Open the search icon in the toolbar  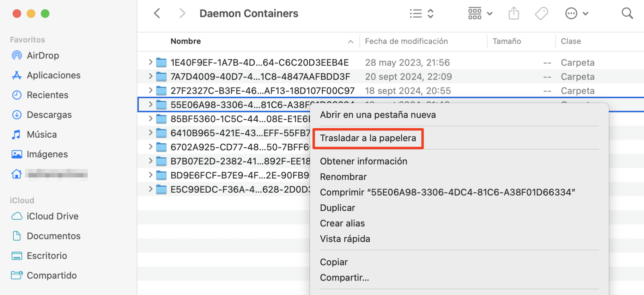(x=627, y=13)
